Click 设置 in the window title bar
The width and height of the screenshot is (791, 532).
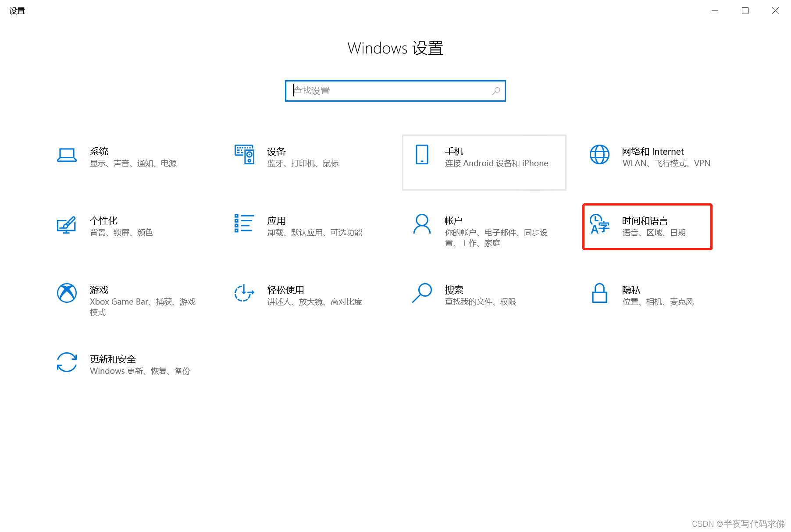coord(17,11)
